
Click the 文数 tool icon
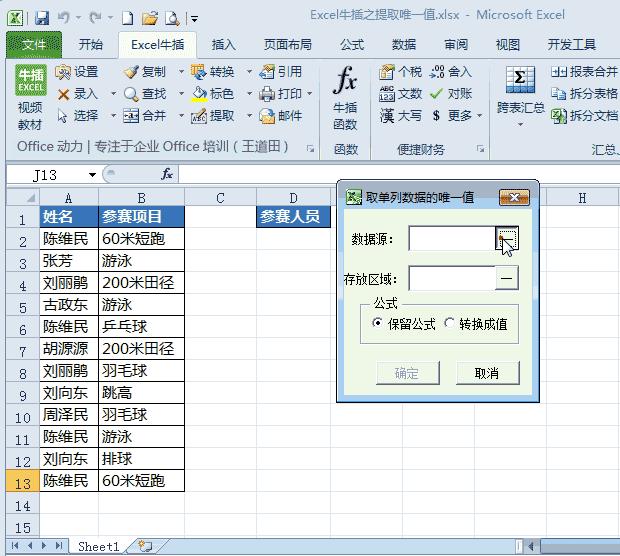pyautogui.click(x=387, y=94)
